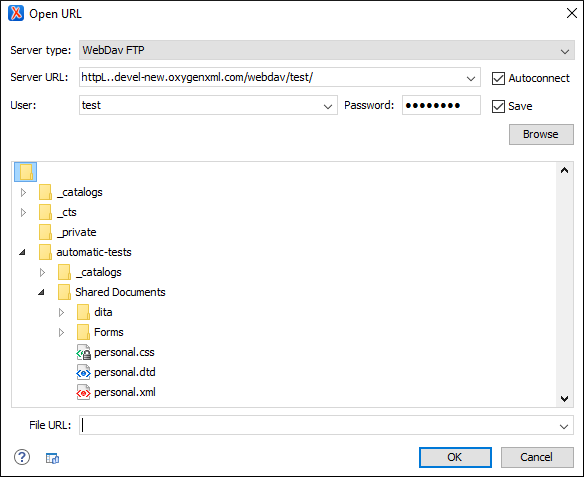
Task: Expand the Server URL dropdown list
Action: 471,78
